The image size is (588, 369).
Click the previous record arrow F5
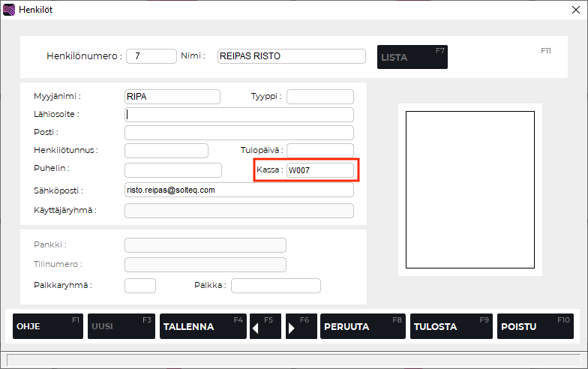pos(265,327)
